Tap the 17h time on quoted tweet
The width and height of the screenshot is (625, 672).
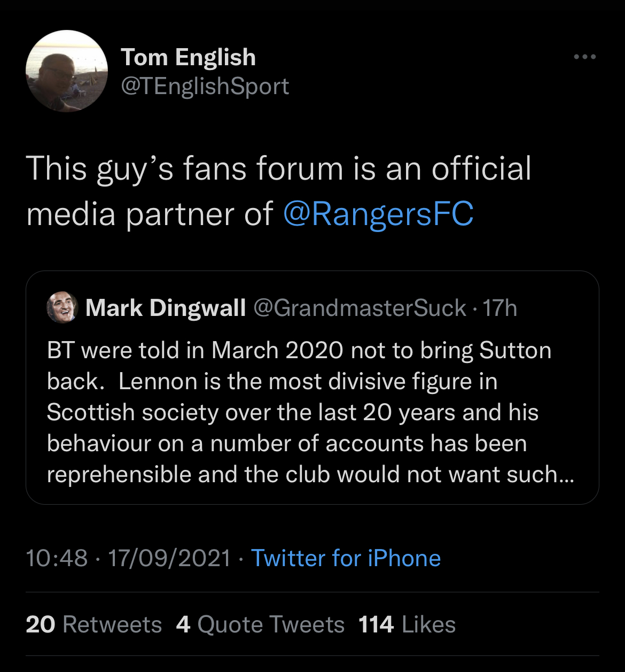pos(500,308)
